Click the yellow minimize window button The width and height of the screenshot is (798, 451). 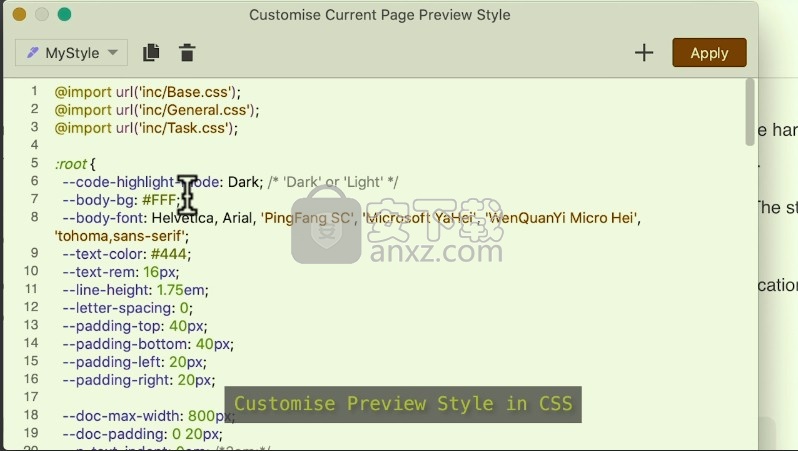pos(19,14)
